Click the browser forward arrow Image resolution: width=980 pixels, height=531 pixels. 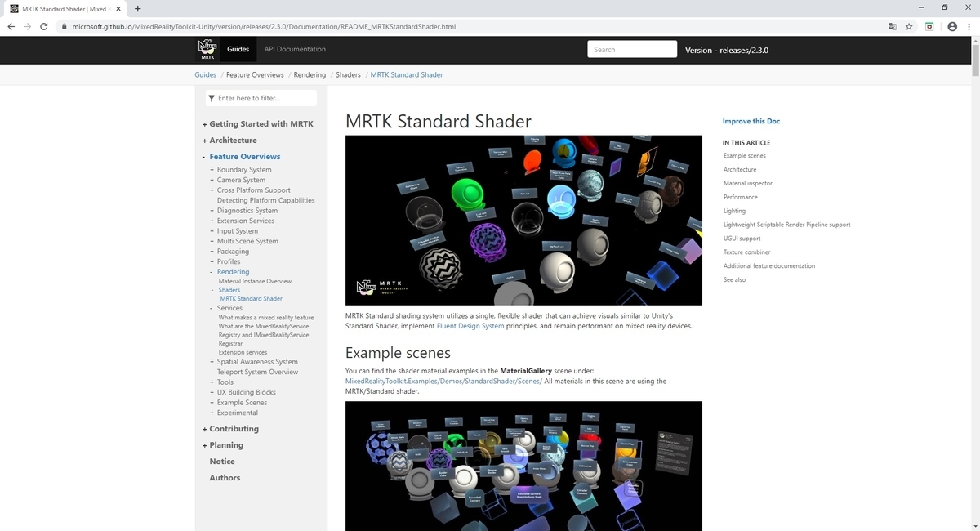[x=29, y=26]
